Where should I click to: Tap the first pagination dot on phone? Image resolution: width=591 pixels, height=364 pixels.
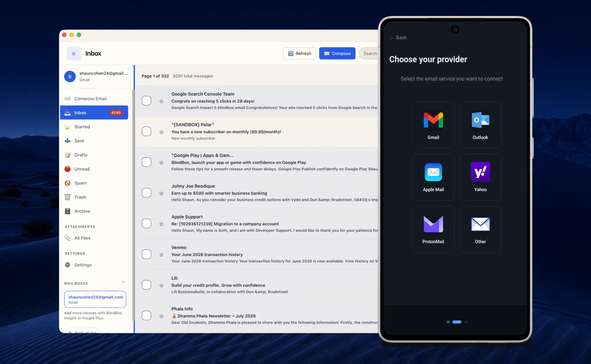click(x=448, y=322)
